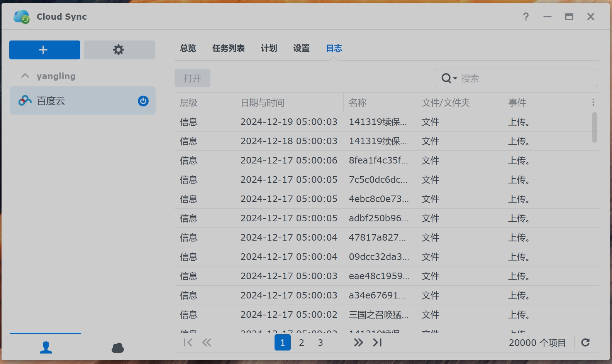Sort by 名称 column header
The height and width of the screenshot is (364, 612).
pyautogui.click(x=380, y=103)
